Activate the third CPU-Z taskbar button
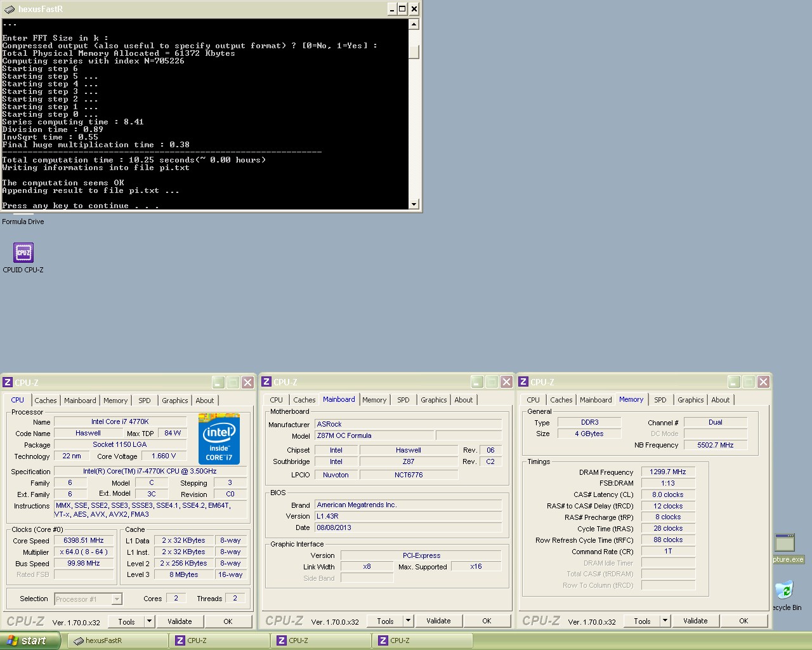 [422, 640]
